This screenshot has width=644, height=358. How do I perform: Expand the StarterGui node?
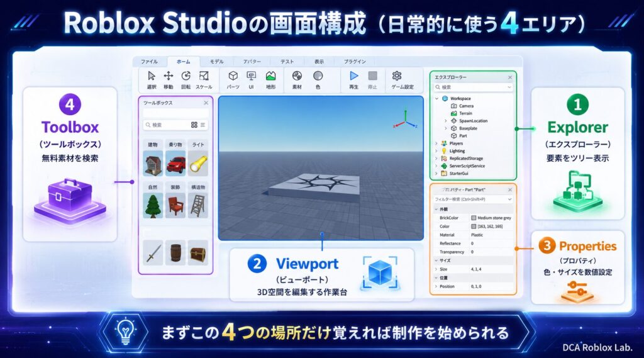coord(436,174)
